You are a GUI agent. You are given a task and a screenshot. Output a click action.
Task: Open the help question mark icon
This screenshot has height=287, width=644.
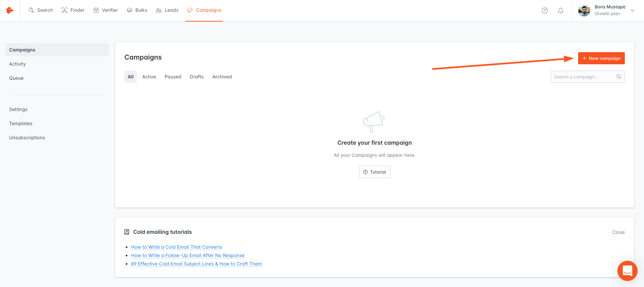pos(545,10)
